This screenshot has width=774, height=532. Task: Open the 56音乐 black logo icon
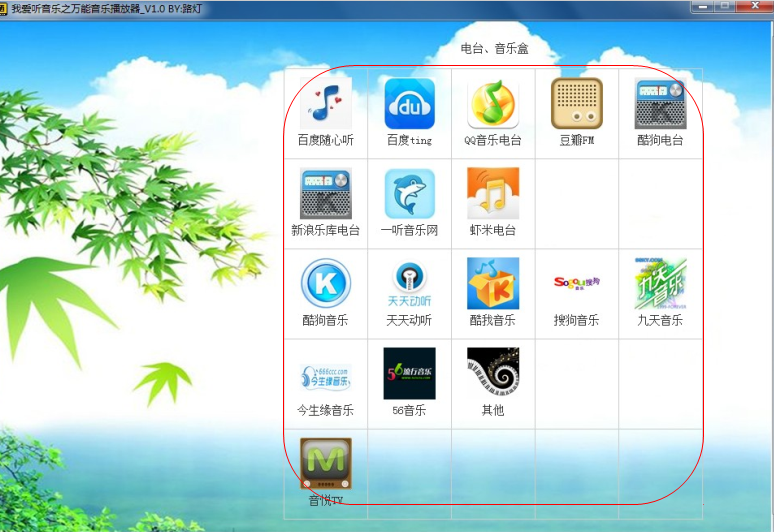coord(409,374)
